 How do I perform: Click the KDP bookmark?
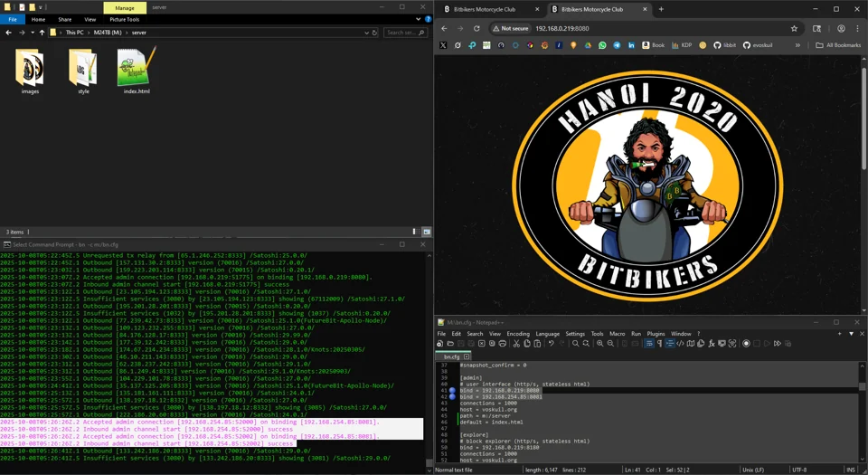coord(682,45)
